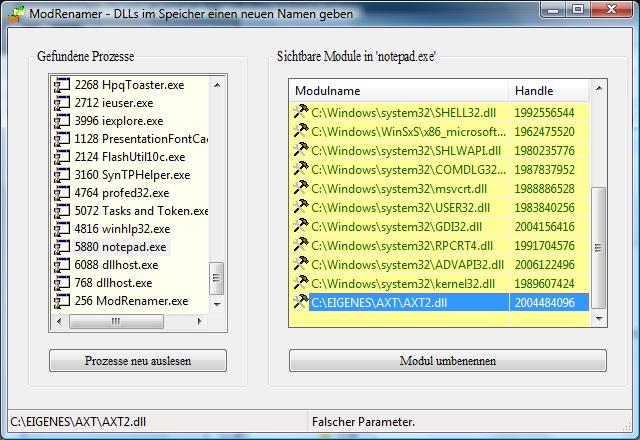Close the ModRenamer window
This screenshot has height=440, width=640.
point(611,9)
